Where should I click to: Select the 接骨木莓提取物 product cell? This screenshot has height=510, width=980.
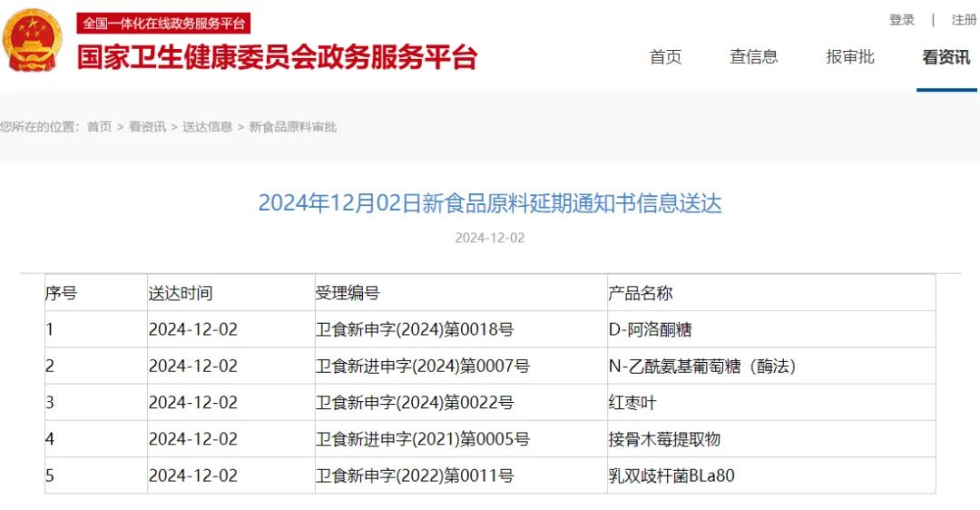[771, 438]
